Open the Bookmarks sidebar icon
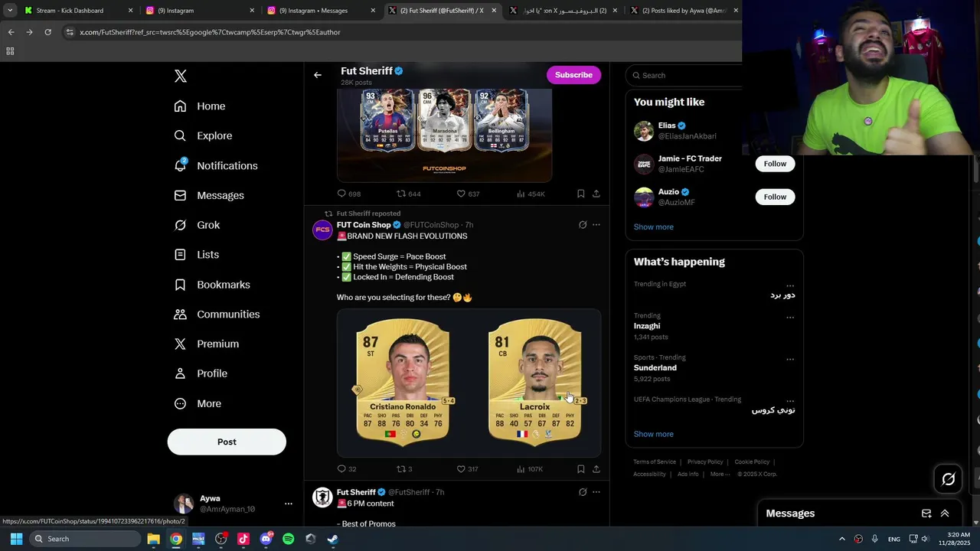 [180, 285]
